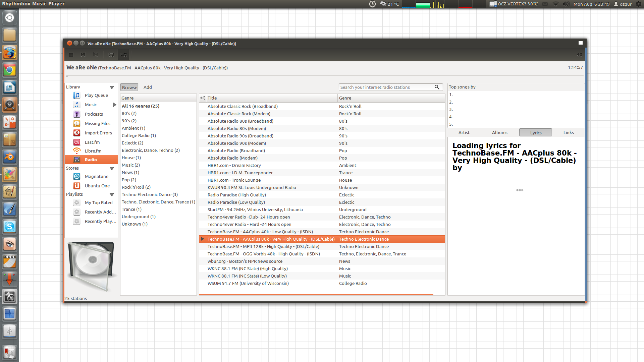Filter by Rock'n'Roll (2) genre

click(158, 187)
